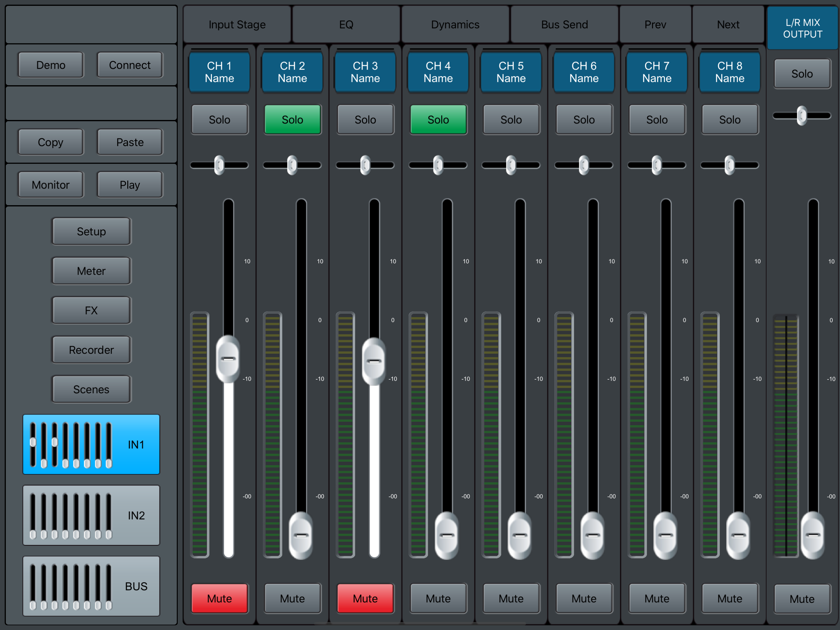Click the CH 1 fader knob
840x630 pixels.
[x=228, y=359]
